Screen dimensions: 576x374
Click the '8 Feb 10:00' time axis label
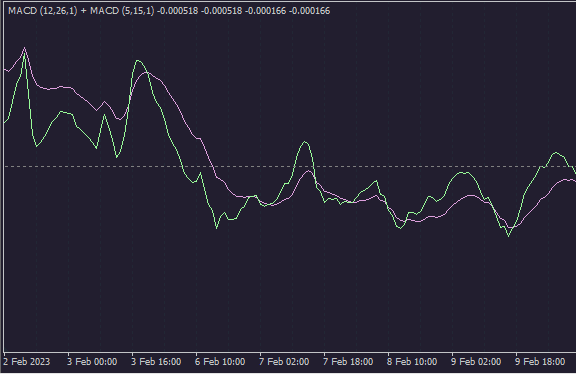click(412, 362)
